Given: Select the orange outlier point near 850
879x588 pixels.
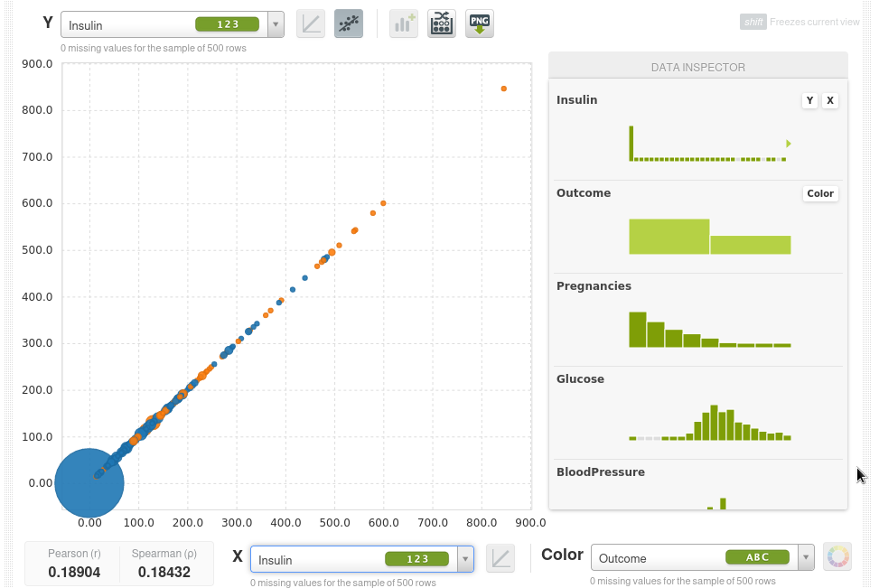Looking at the screenshot, I should [x=503, y=89].
